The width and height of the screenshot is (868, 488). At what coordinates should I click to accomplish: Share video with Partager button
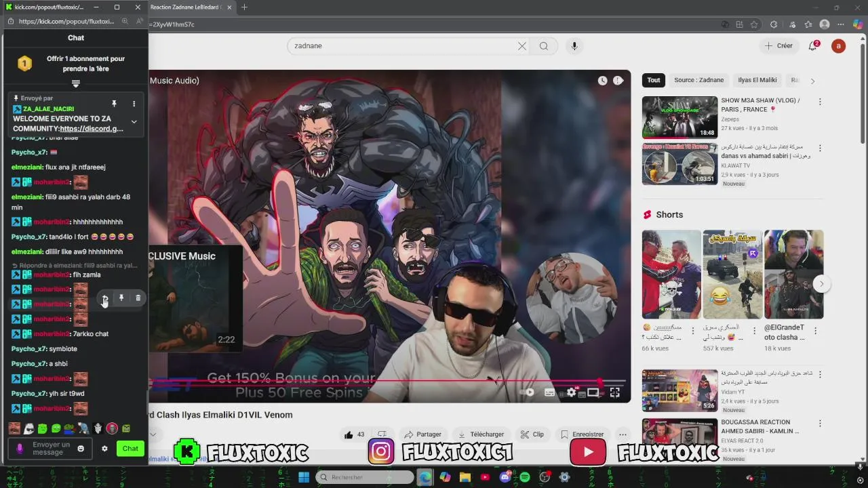coord(423,434)
